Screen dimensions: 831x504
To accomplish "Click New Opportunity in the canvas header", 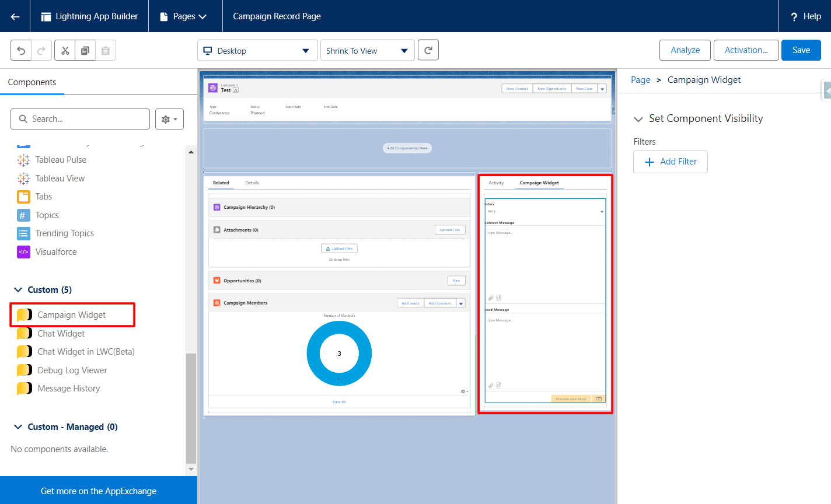I will pyautogui.click(x=552, y=89).
